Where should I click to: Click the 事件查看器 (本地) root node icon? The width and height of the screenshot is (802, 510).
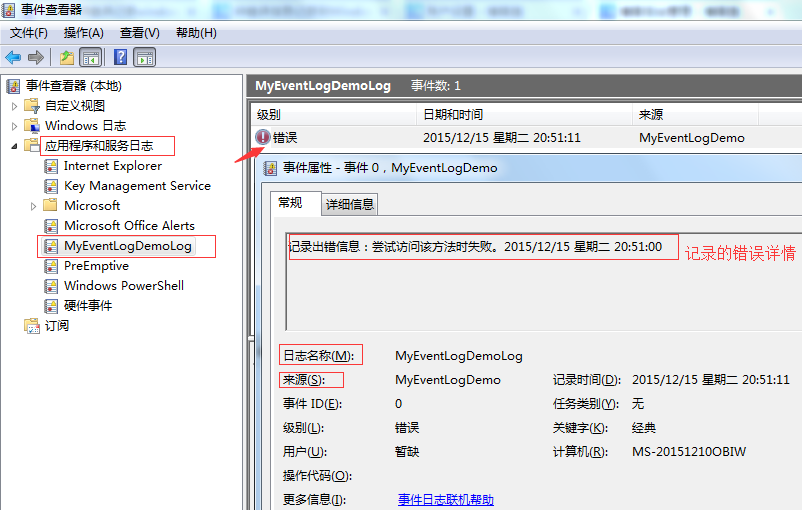click(x=13, y=86)
